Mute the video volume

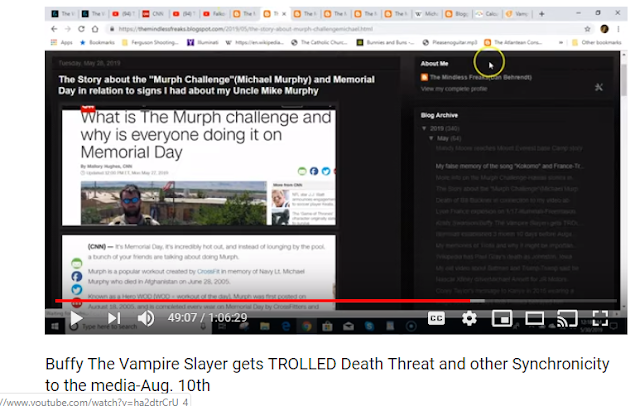click(146, 318)
